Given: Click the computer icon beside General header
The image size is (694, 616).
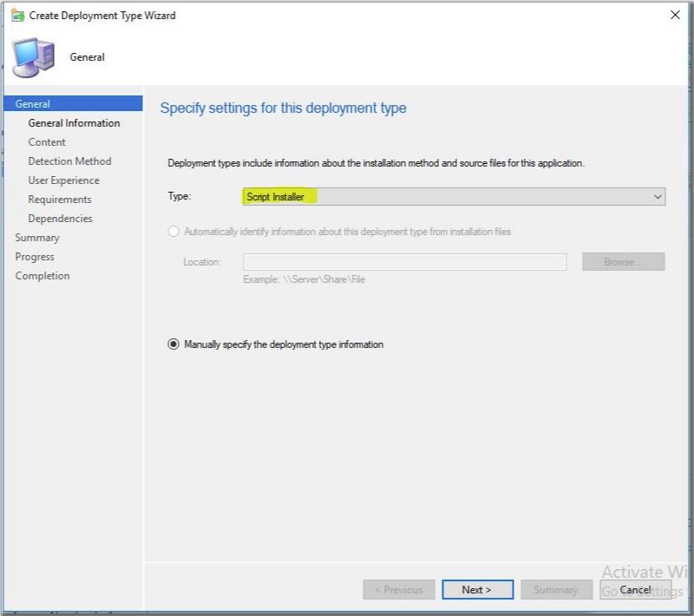Looking at the screenshot, I should click(x=34, y=57).
